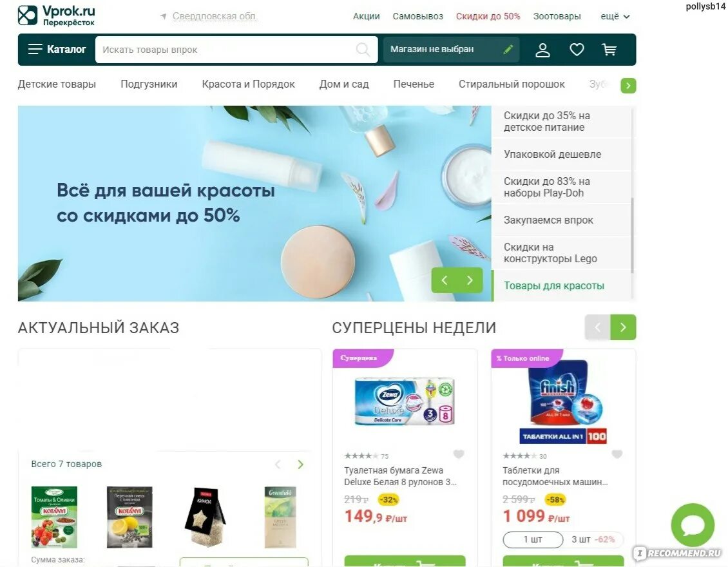Expand the 'ещё' menu in top navigation
Viewport: 728px width, 567px height.
615,16
